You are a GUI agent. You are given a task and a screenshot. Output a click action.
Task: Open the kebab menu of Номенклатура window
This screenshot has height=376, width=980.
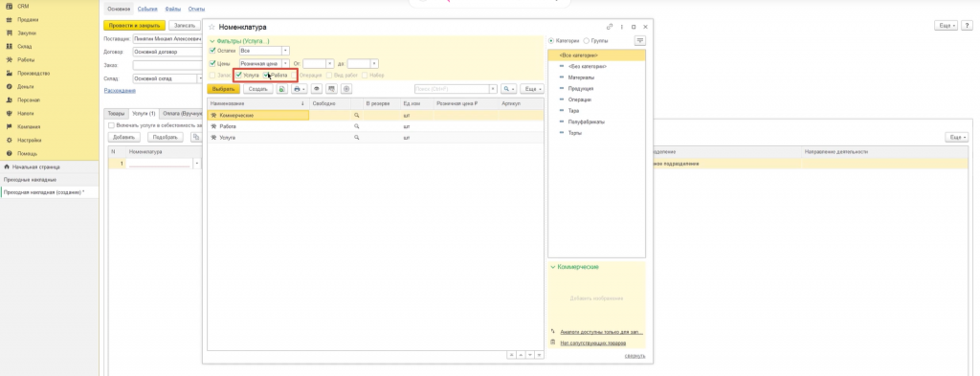(x=622, y=28)
